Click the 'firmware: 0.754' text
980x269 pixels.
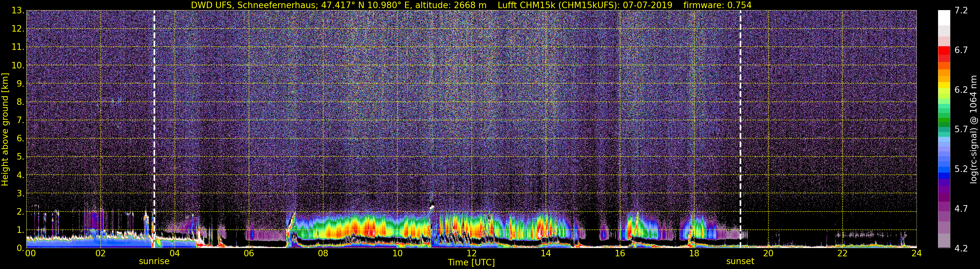point(718,5)
